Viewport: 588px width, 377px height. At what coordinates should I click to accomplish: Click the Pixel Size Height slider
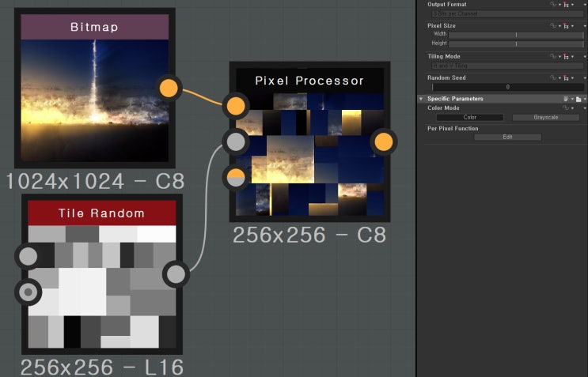point(516,44)
